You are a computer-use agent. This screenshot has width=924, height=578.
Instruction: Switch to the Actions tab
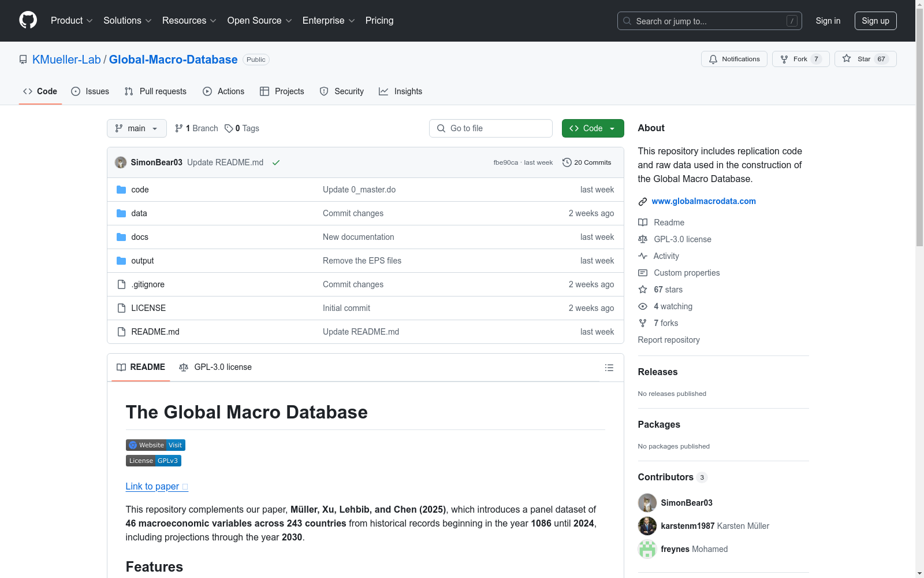(x=223, y=91)
